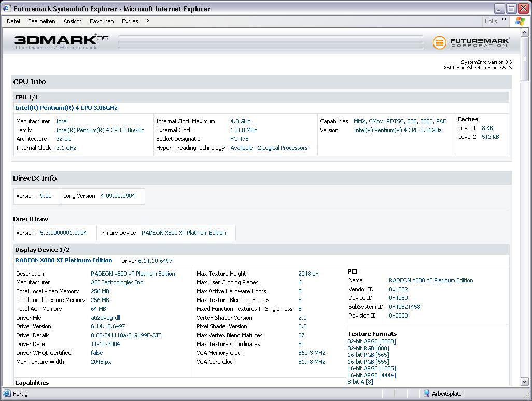
Task: Click the capabilities list 'MMX, CMov, RDTSC, SSE, SSE2, PAE'
Action: 400,121
